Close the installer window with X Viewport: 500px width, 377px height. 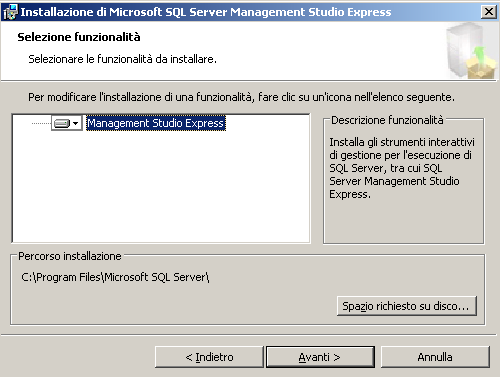click(489, 12)
